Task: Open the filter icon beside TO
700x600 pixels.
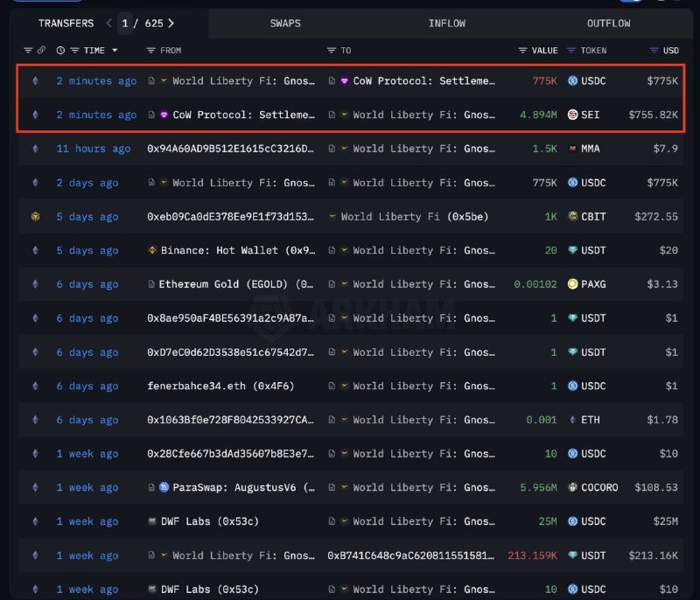Action: point(332,51)
